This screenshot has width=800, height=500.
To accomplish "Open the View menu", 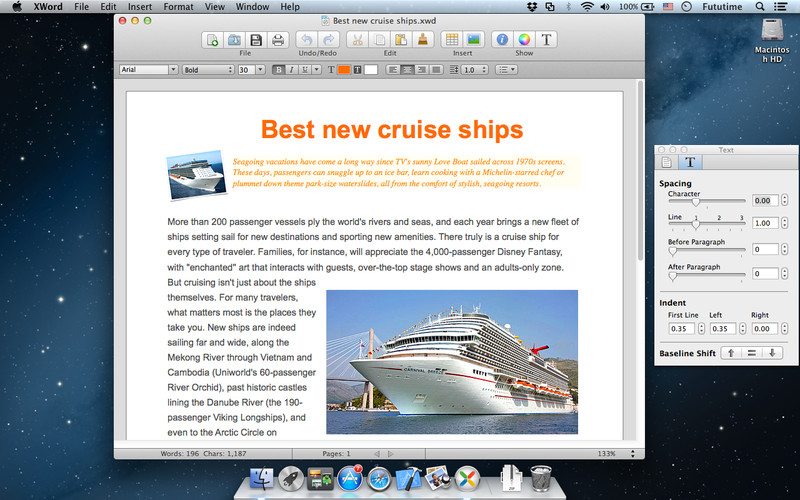I will [215, 7].
